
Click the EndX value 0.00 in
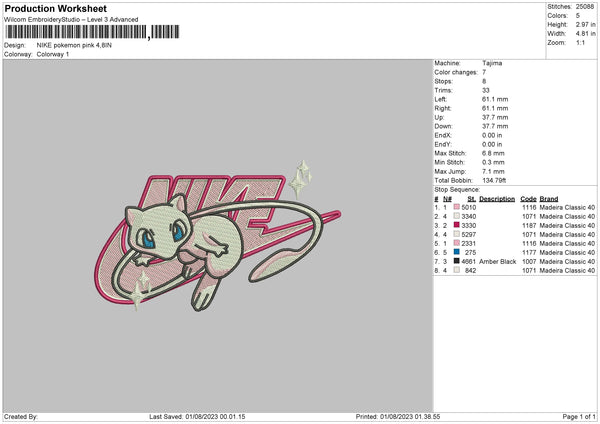pos(492,135)
